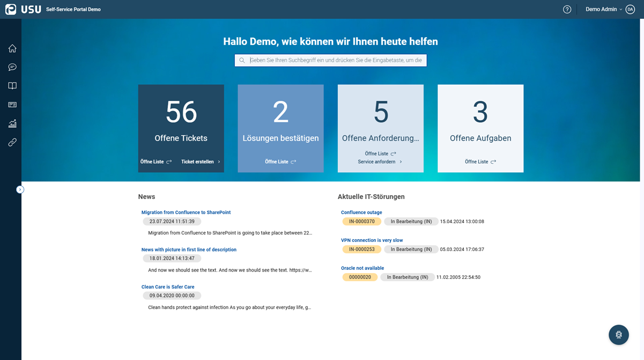This screenshot has height=360, width=644.
Task: Click the DA user avatar
Action: click(x=630, y=9)
